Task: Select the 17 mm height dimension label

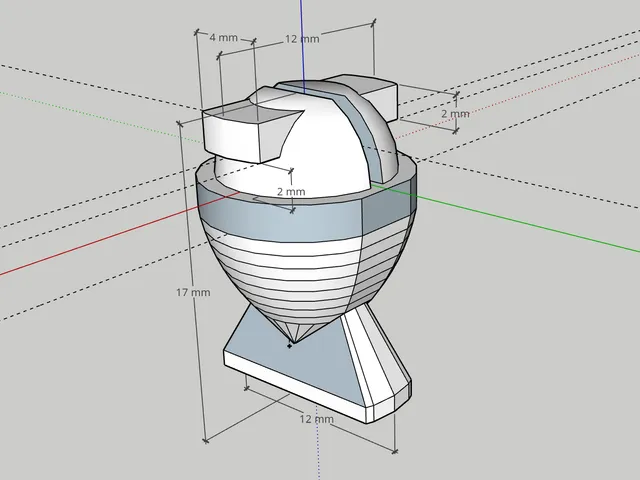Action: point(193,292)
